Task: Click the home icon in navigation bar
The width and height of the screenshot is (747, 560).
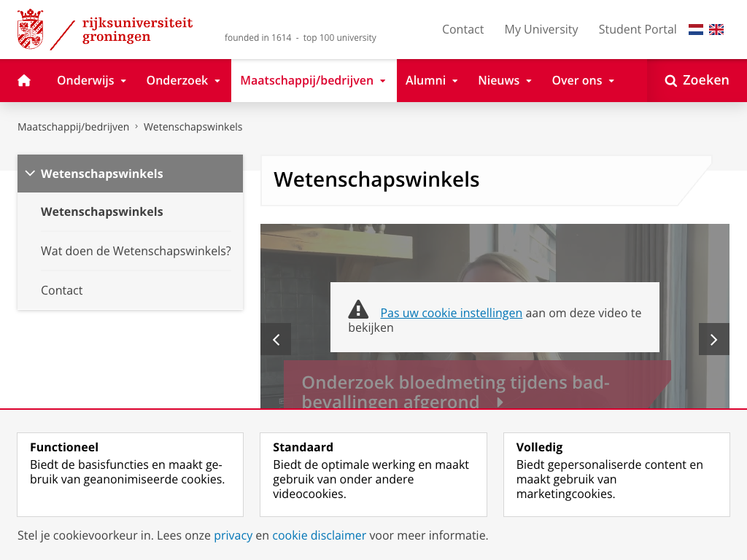Action: [x=24, y=81]
